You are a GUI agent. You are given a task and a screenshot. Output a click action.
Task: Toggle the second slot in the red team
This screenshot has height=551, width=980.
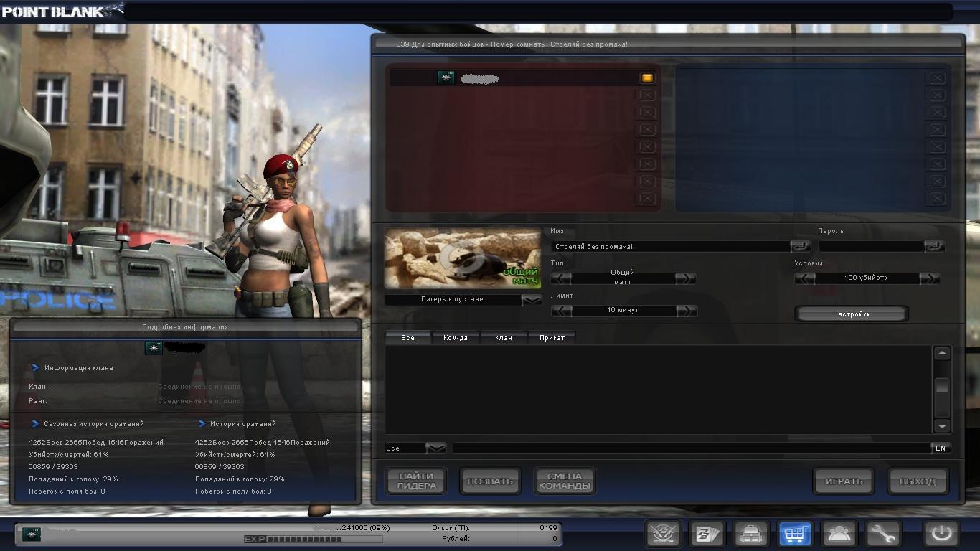(646, 95)
